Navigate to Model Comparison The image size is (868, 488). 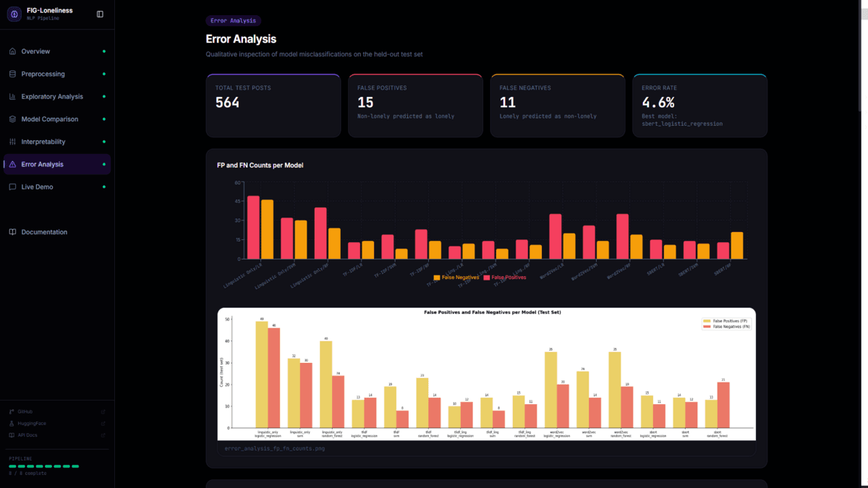click(57, 119)
